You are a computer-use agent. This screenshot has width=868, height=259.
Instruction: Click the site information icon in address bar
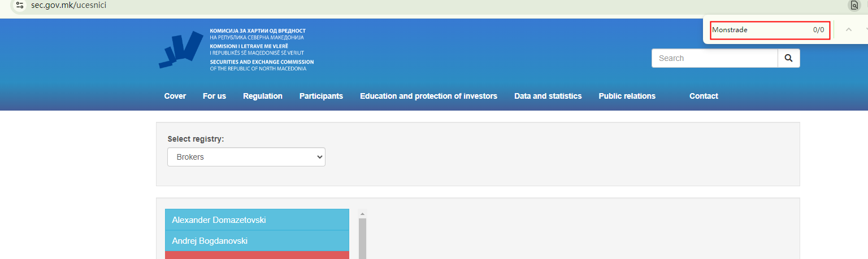pos(20,5)
